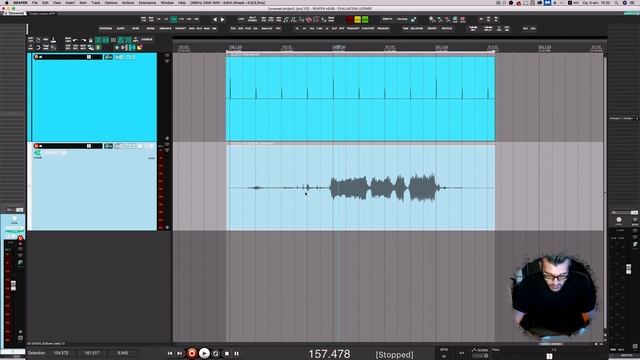Click the yellow toolbar square button
640x360 pixels.
(358, 19)
